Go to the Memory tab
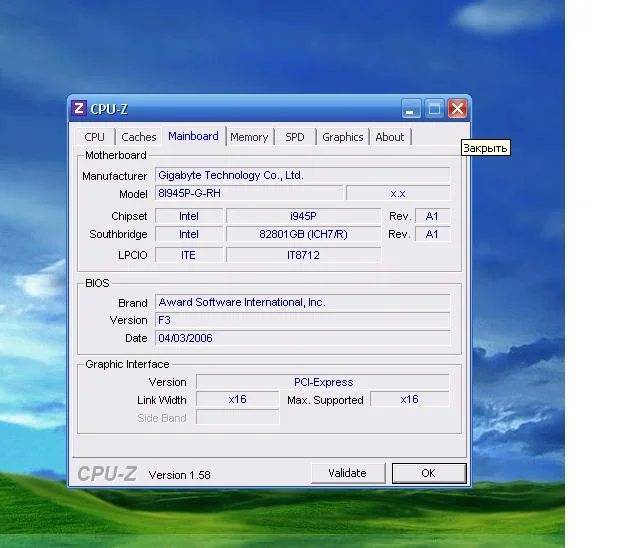 point(249,137)
